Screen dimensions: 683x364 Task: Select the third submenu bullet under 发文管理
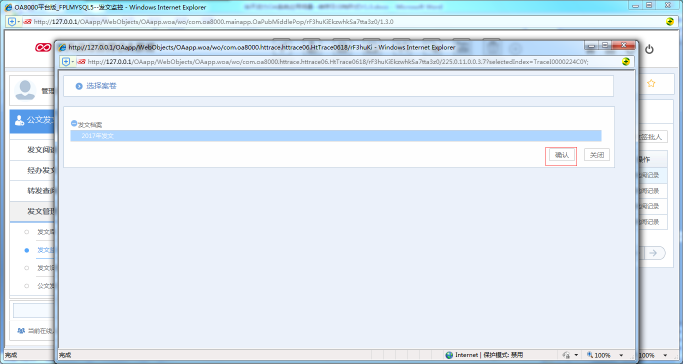27,268
